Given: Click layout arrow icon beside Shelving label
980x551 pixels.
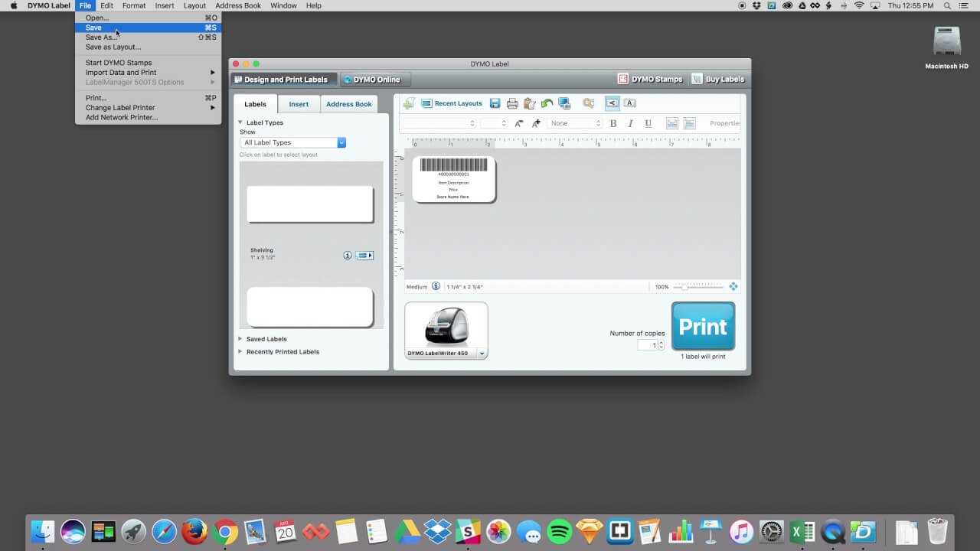Looking at the screenshot, I should (x=365, y=256).
